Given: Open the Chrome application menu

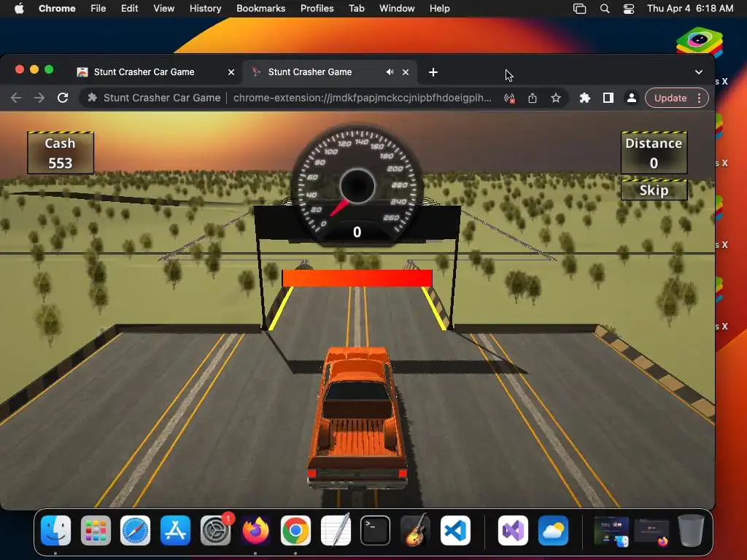Looking at the screenshot, I should point(57,9).
